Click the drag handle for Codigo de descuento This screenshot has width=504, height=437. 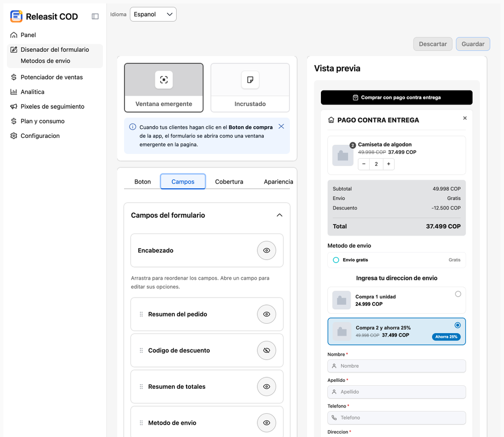click(x=141, y=350)
